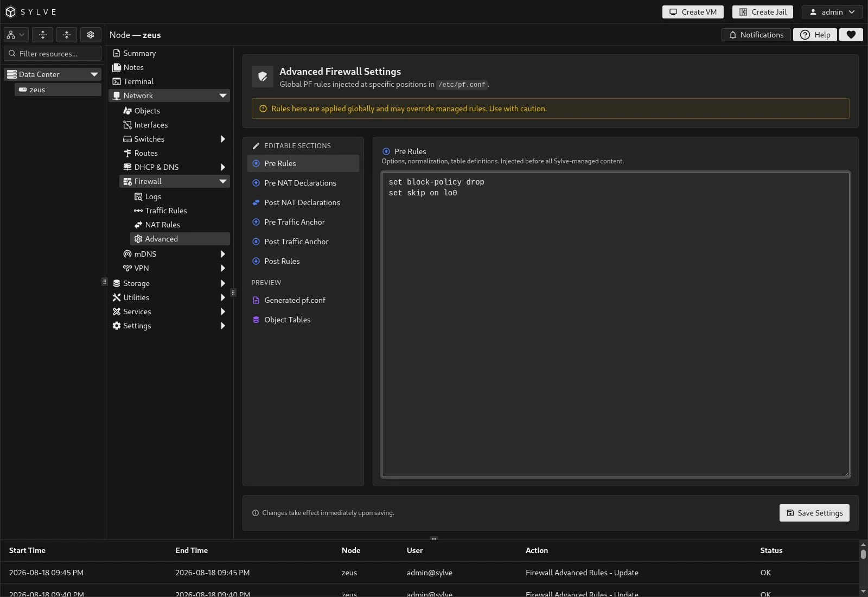
Task: Expand the VPN submenu arrow
Action: click(223, 268)
